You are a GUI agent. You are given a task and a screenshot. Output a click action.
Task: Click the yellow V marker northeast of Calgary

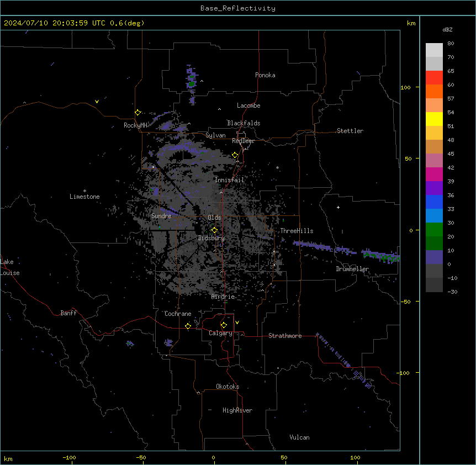pyautogui.click(x=237, y=323)
